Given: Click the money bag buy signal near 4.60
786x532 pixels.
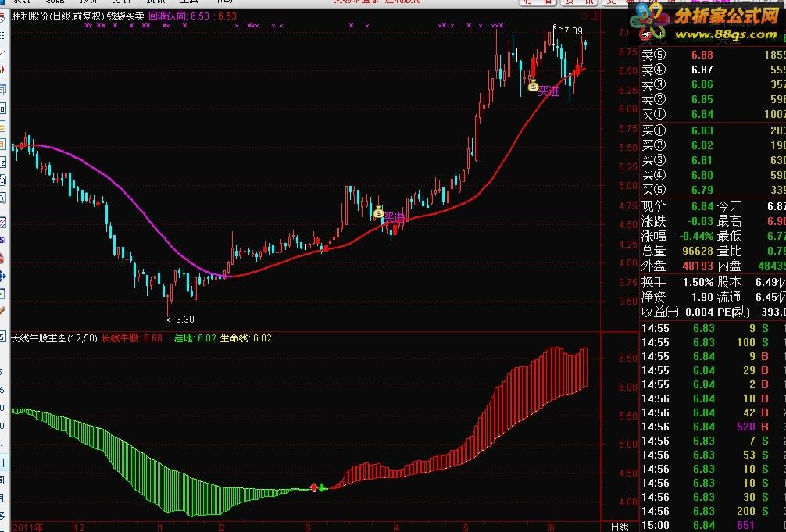Looking at the screenshot, I should (378, 212).
